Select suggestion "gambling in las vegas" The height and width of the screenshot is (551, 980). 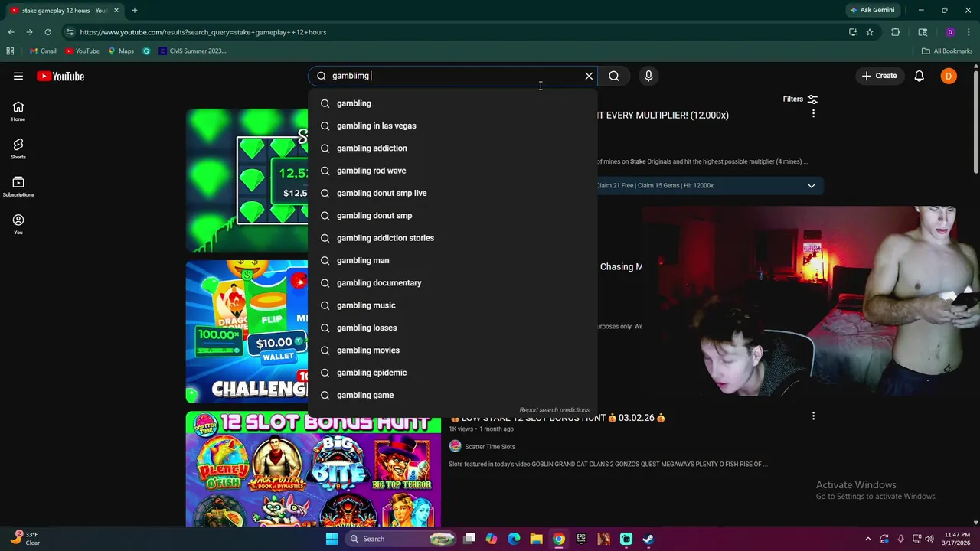[452, 126]
